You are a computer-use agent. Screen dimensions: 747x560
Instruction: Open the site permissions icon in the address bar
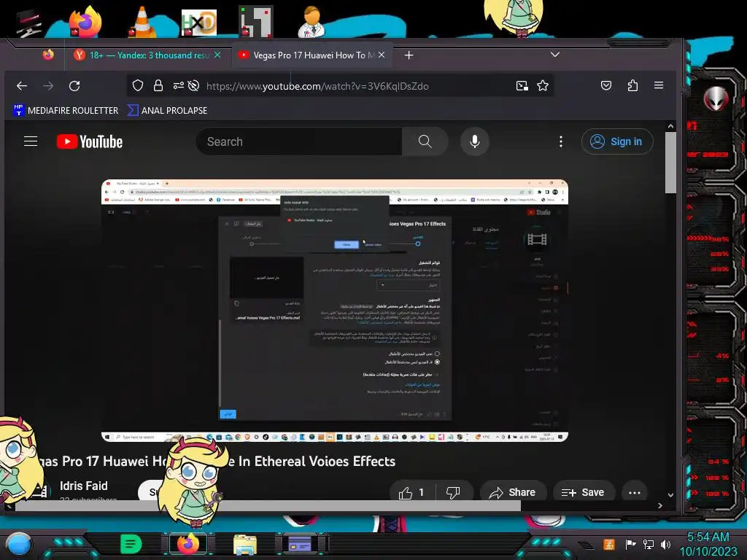pos(178,86)
